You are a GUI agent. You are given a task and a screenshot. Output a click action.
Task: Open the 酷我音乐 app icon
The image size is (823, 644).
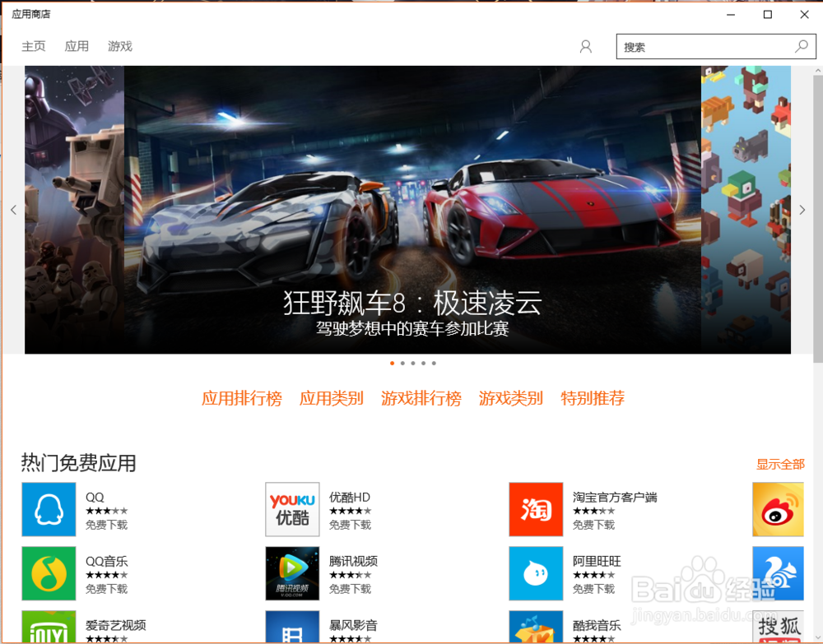click(536, 627)
